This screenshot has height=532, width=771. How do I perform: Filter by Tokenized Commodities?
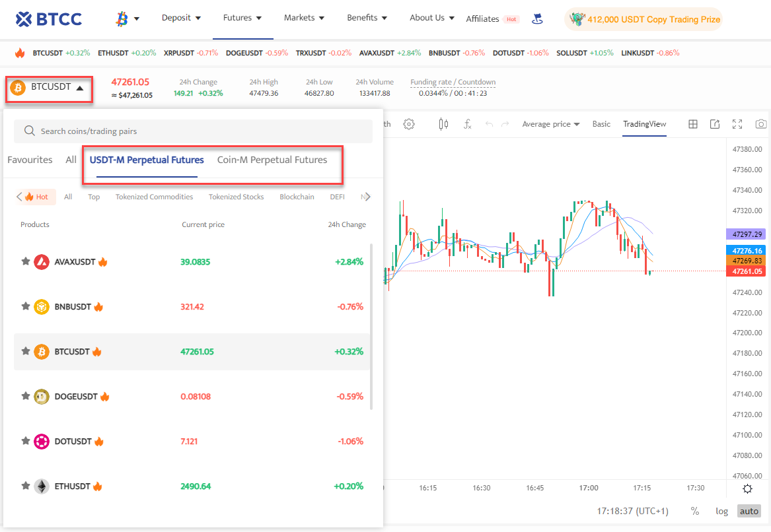pos(155,197)
